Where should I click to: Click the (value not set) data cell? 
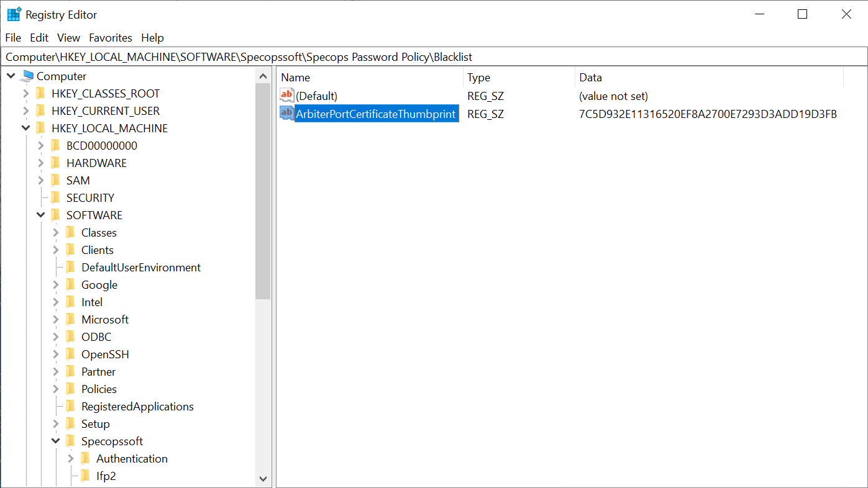[613, 96]
